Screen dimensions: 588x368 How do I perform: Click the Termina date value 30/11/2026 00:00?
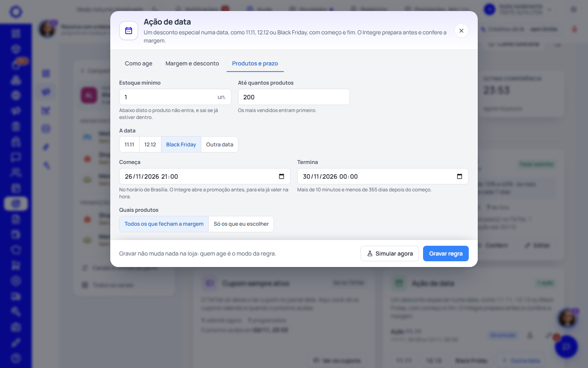(x=330, y=177)
